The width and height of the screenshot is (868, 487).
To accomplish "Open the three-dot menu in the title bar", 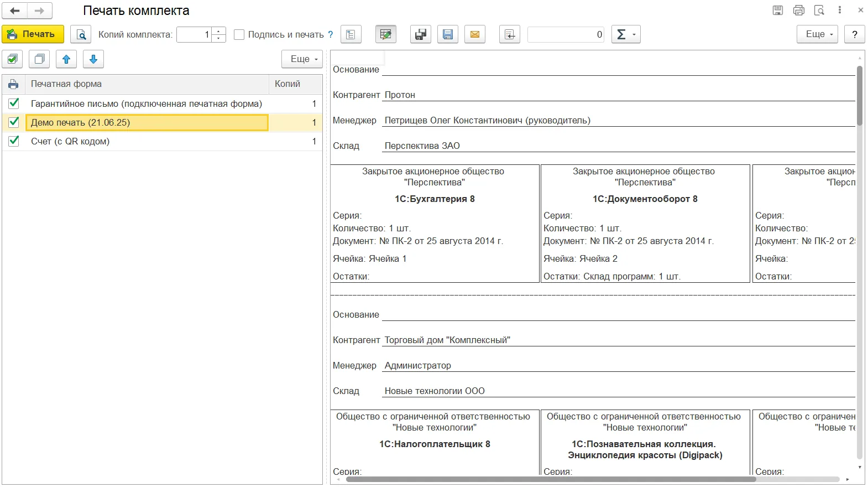I will tap(840, 10).
